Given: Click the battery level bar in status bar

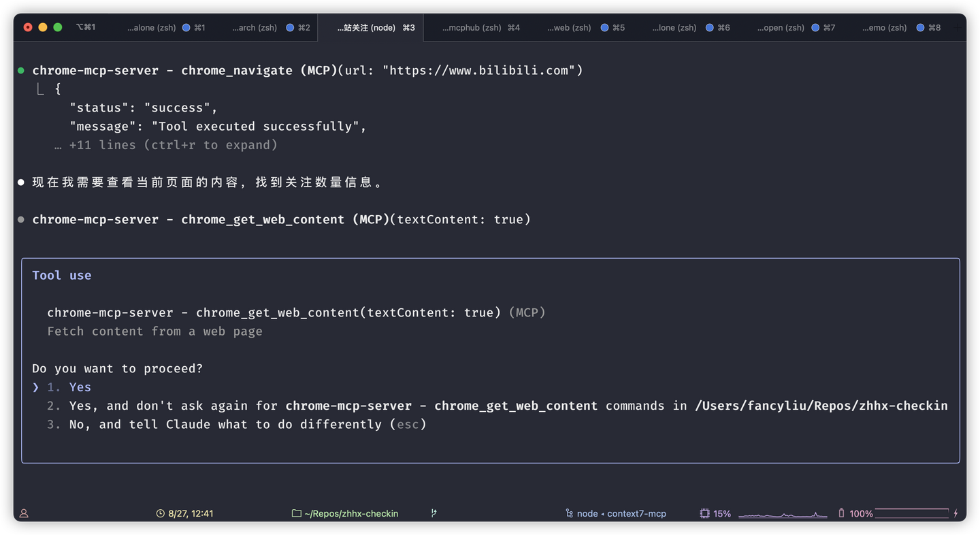Looking at the screenshot, I should click(x=912, y=513).
